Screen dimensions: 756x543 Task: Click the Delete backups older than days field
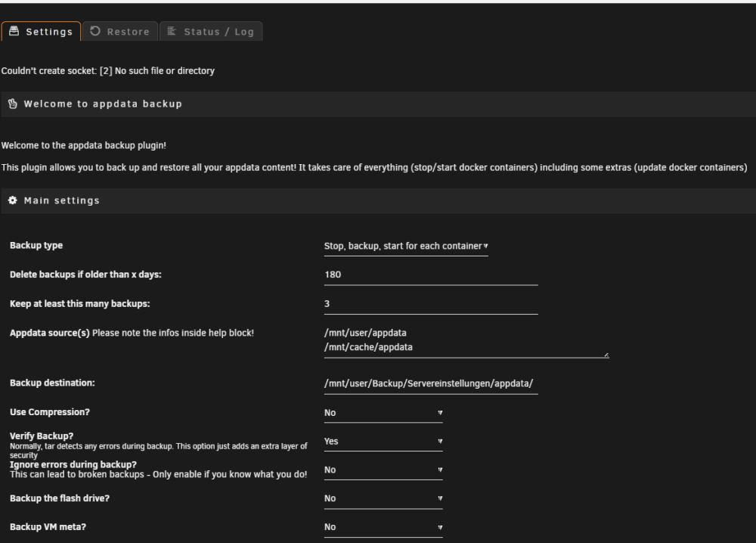coord(431,275)
